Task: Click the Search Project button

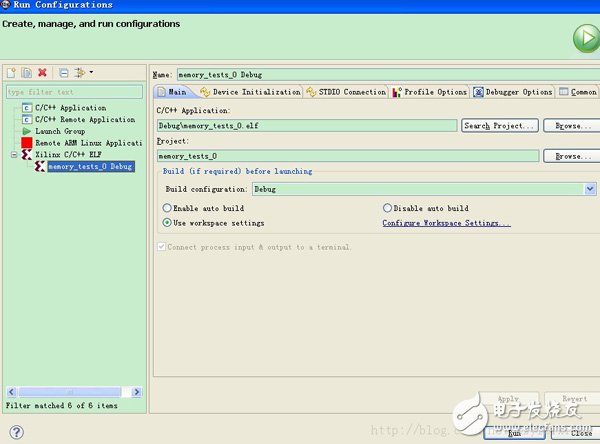Action: [x=500, y=126]
